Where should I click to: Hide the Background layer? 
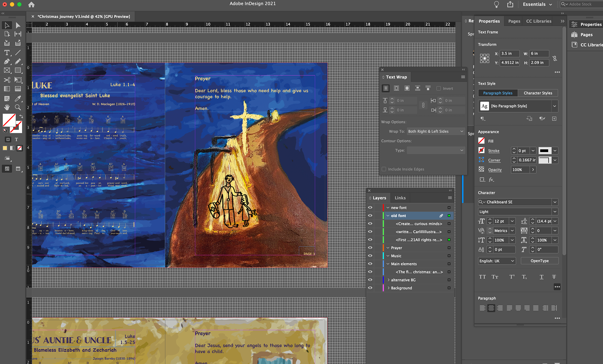pyautogui.click(x=370, y=288)
